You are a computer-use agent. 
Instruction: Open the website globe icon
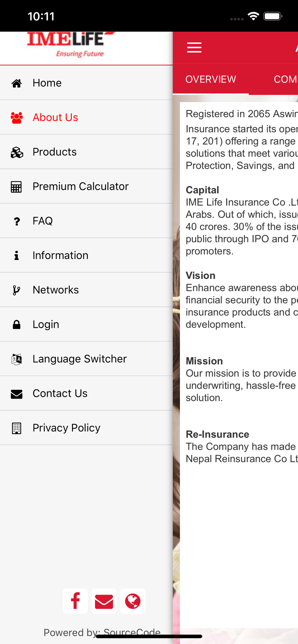tap(133, 601)
